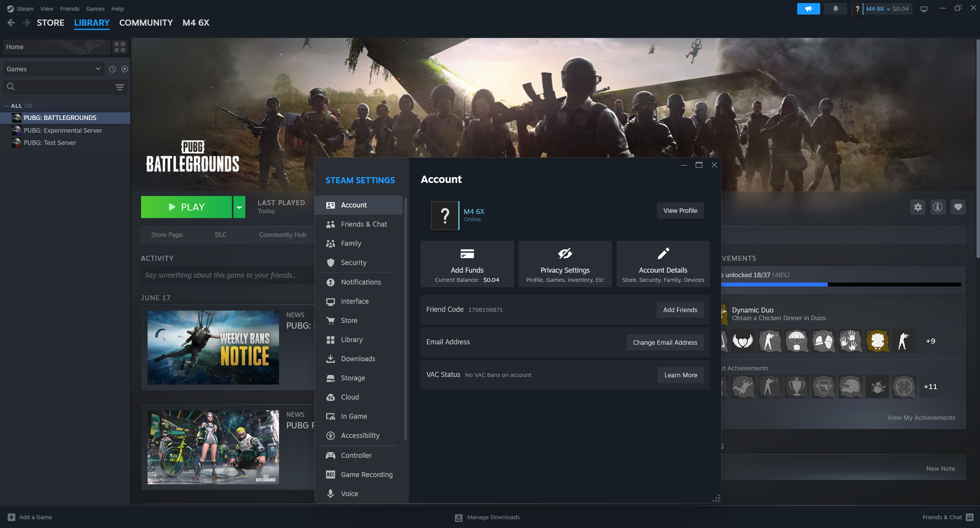Open In Game settings category
Image resolution: width=980 pixels, height=528 pixels.
[x=358, y=416]
